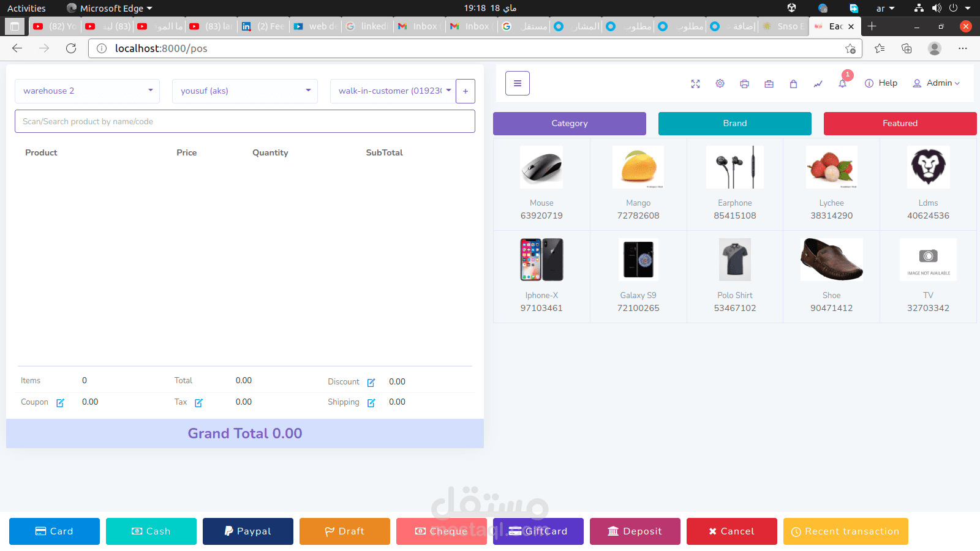Viewport: 980px width, 551px height.
Task: Select the TV product
Action: [929, 276]
